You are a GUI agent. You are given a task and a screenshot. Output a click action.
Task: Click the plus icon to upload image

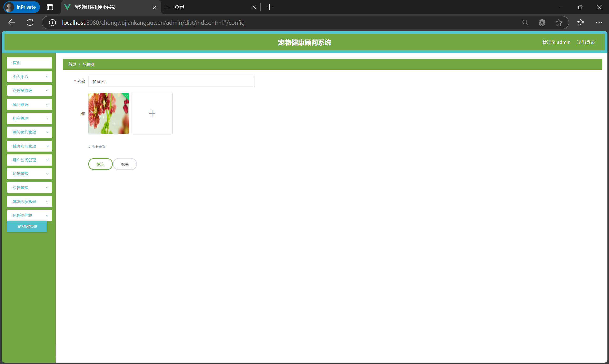[x=152, y=113]
